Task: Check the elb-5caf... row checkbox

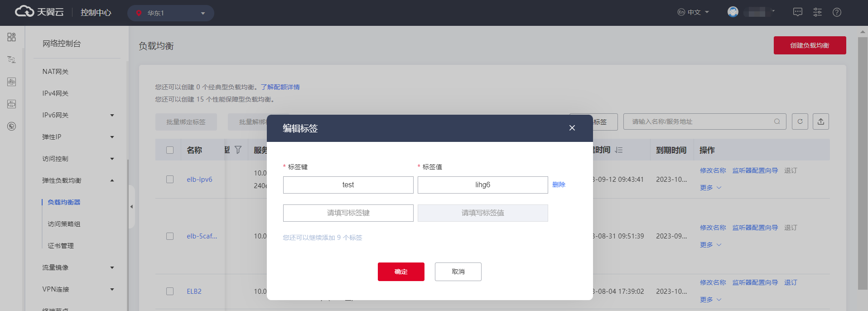Action: pyautogui.click(x=170, y=236)
